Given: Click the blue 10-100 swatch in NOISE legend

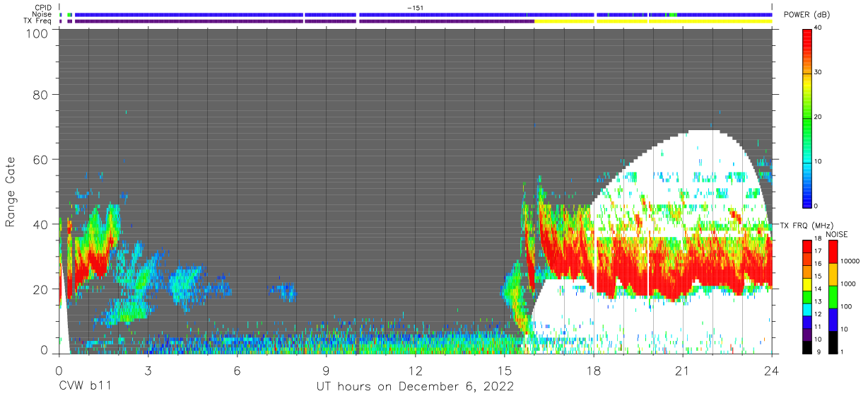Looking at the screenshot, I should pos(832,320).
